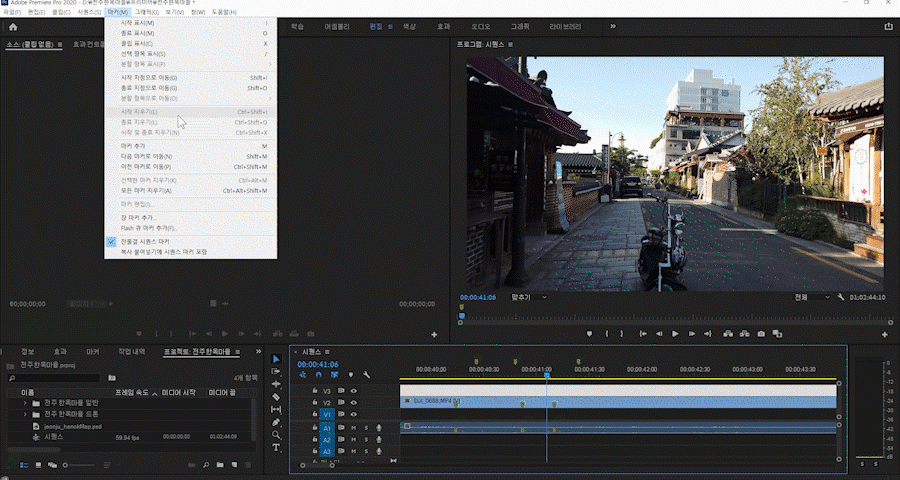Click the Home icon at top left
Image resolution: width=900 pixels, height=480 pixels.
click(x=13, y=27)
